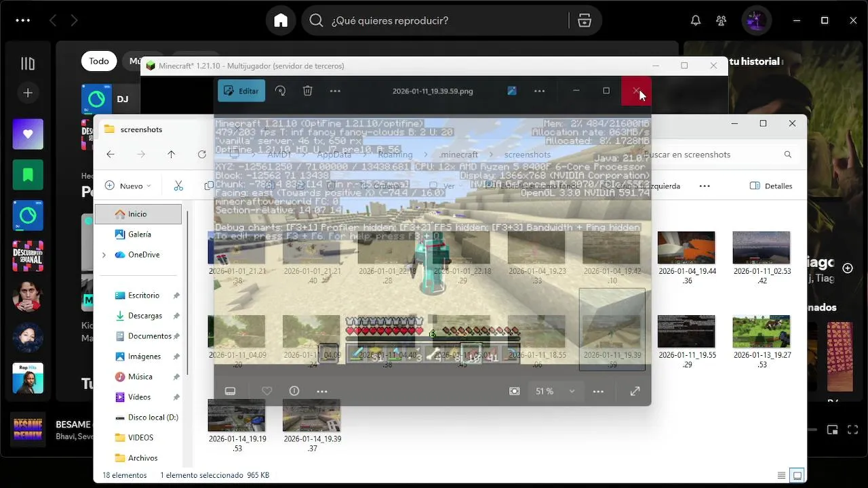Click the BESAME Remix album art in now-playing bar
Viewport: 868px width, 488px height.
click(28, 430)
